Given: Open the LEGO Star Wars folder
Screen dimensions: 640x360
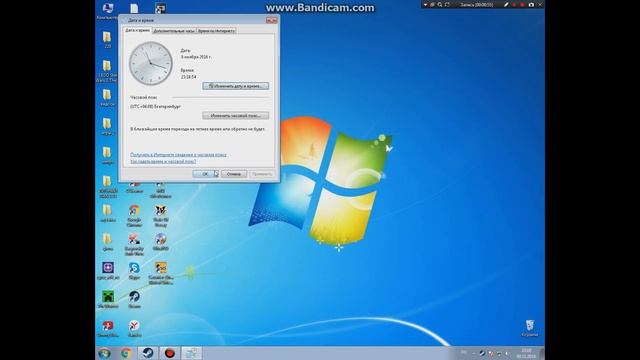Looking at the screenshot, I should pyautogui.click(x=107, y=71).
